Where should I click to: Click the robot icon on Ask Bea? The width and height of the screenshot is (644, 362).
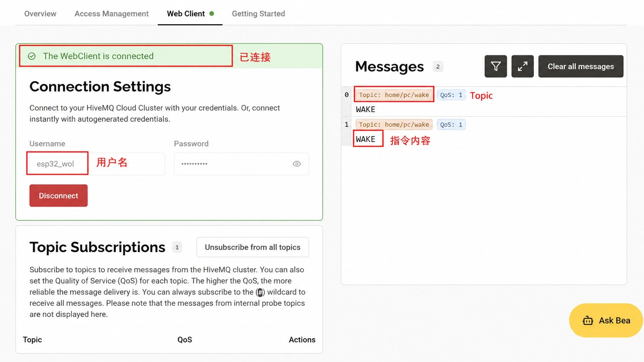tap(588, 320)
